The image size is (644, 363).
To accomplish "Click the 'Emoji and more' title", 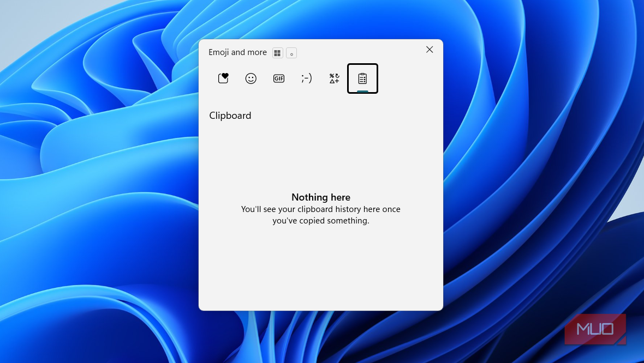I will coord(238,52).
